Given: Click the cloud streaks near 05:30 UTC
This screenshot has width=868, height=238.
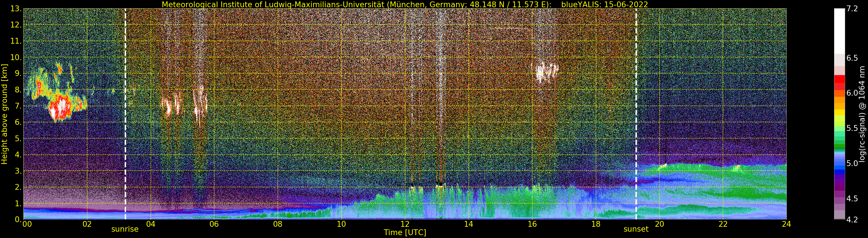Looking at the screenshot, I should [x=200, y=105].
